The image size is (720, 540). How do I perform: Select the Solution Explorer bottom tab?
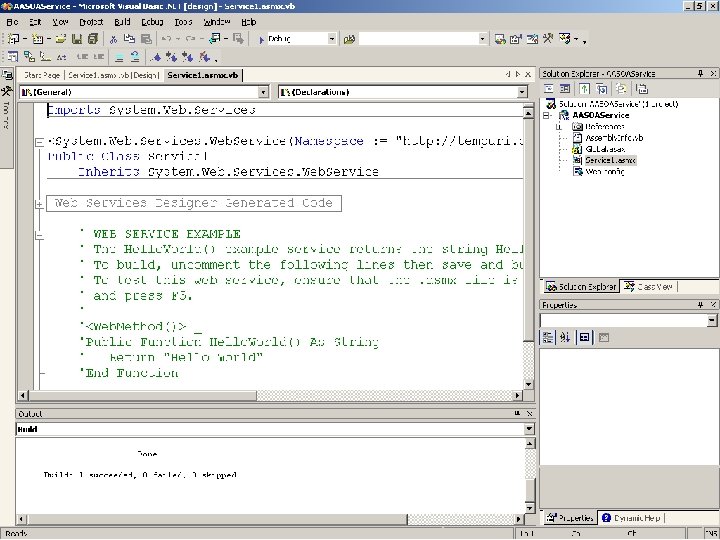pyautogui.click(x=580, y=287)
